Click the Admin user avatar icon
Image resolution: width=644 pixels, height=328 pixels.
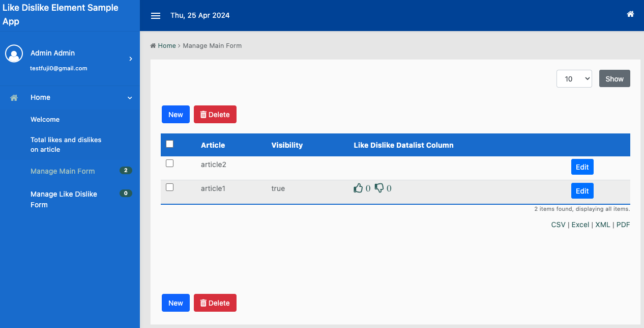14,53
